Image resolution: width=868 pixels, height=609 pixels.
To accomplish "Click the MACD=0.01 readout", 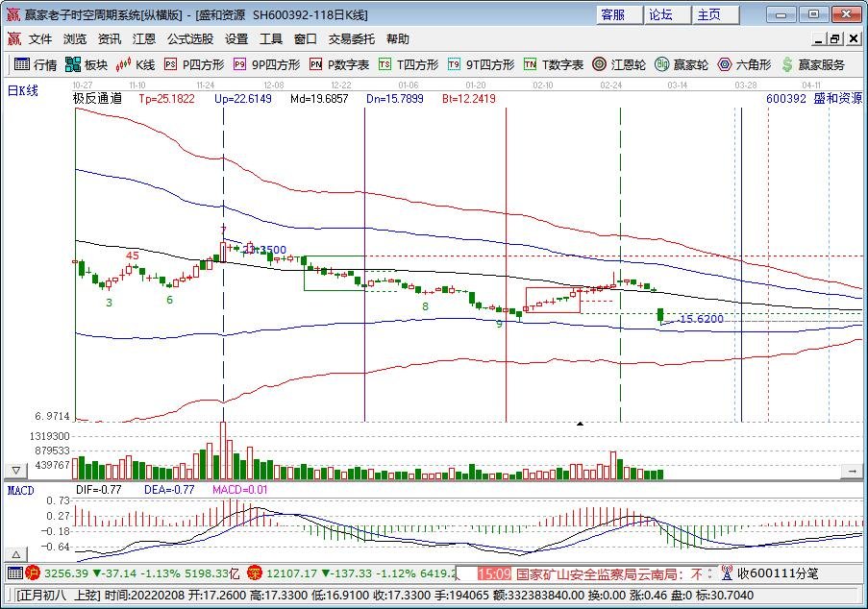I will point(239,490).
